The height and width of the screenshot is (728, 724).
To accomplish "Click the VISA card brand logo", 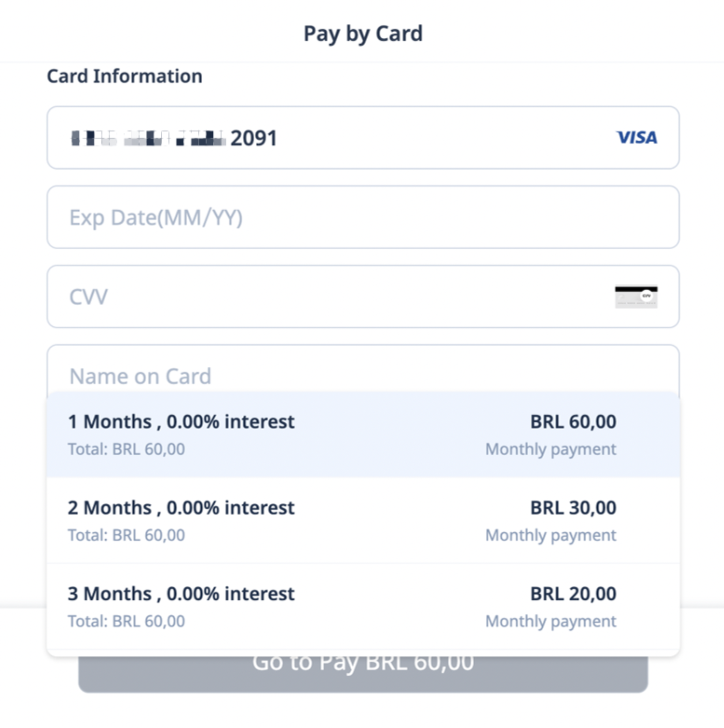I will pyautogui.click(x=636, y=137).
